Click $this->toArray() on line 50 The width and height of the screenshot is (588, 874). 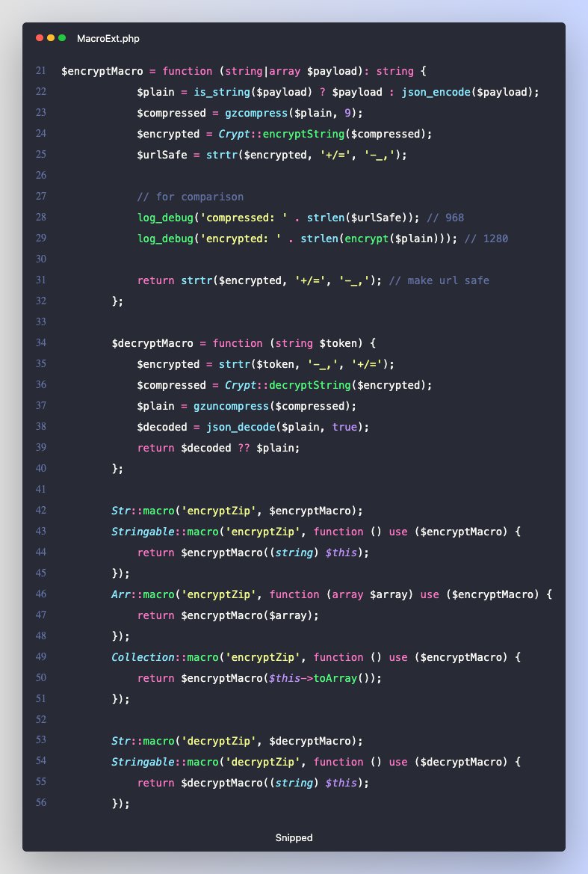322,678
